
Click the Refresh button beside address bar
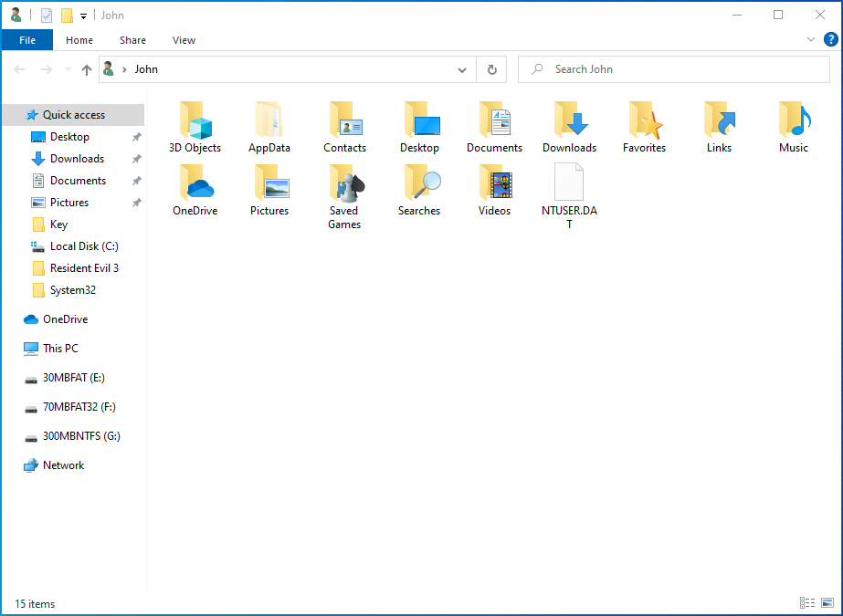click(491, 69)
